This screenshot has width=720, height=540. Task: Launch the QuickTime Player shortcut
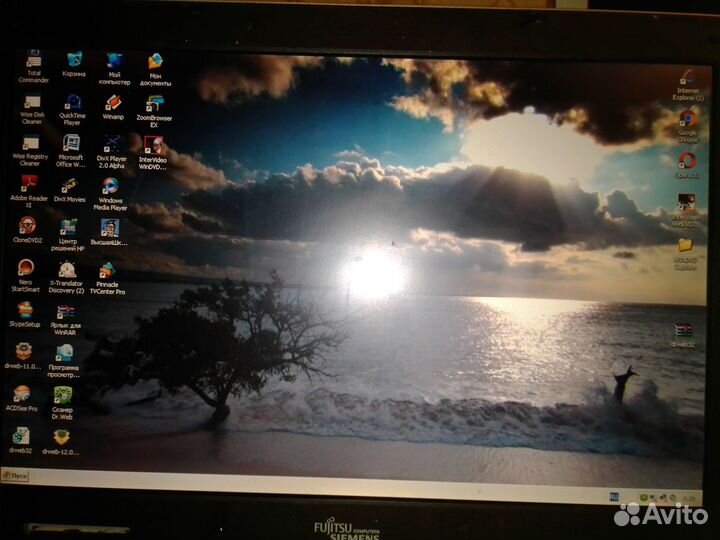point(72,110)
